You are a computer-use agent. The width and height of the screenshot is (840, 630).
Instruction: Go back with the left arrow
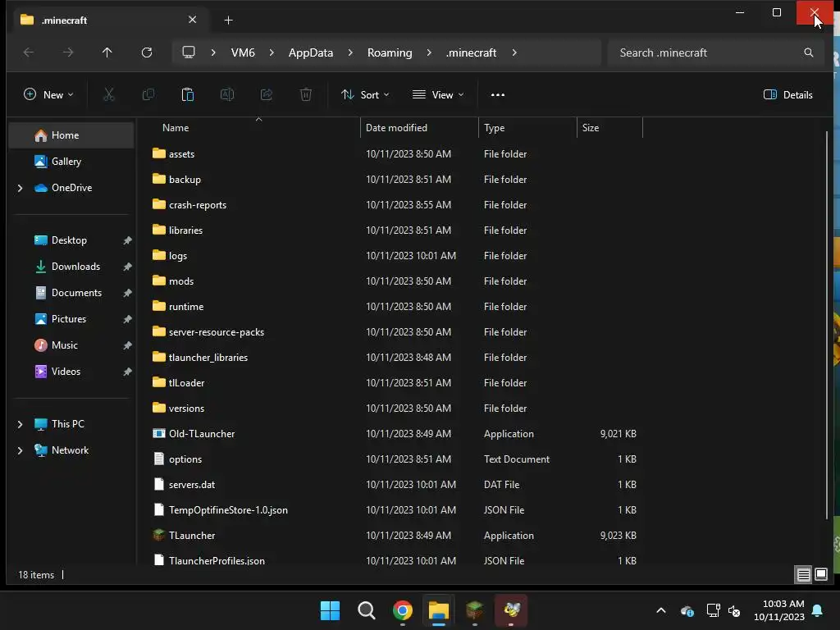29,52
